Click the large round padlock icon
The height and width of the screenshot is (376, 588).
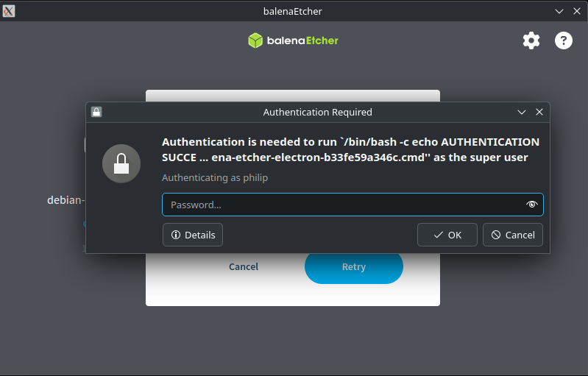pos(121,163)
